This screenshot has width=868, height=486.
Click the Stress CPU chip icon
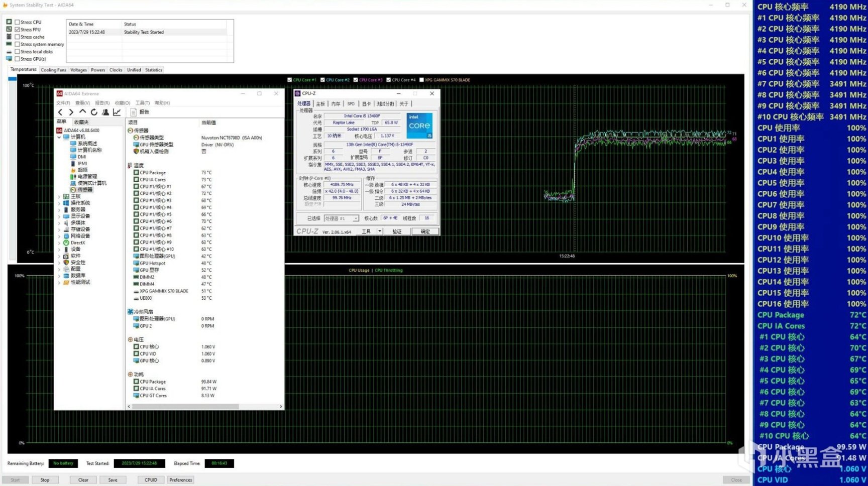9,22
